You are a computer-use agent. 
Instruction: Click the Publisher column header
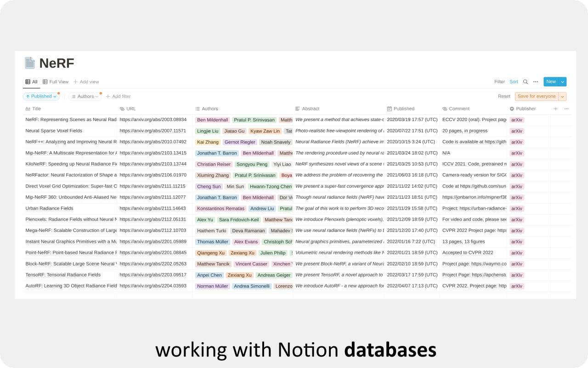(x=523, y=109)
